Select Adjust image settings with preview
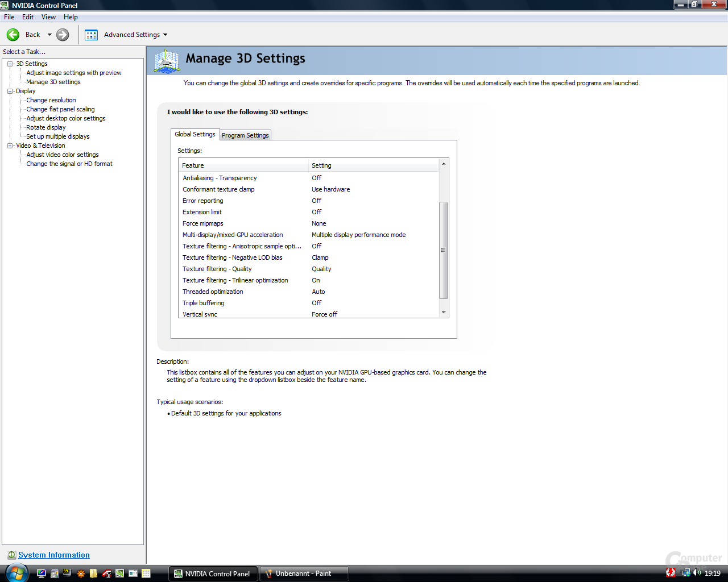Image resolution: width=728 pixels, height=582 pixels. [73, 73]
